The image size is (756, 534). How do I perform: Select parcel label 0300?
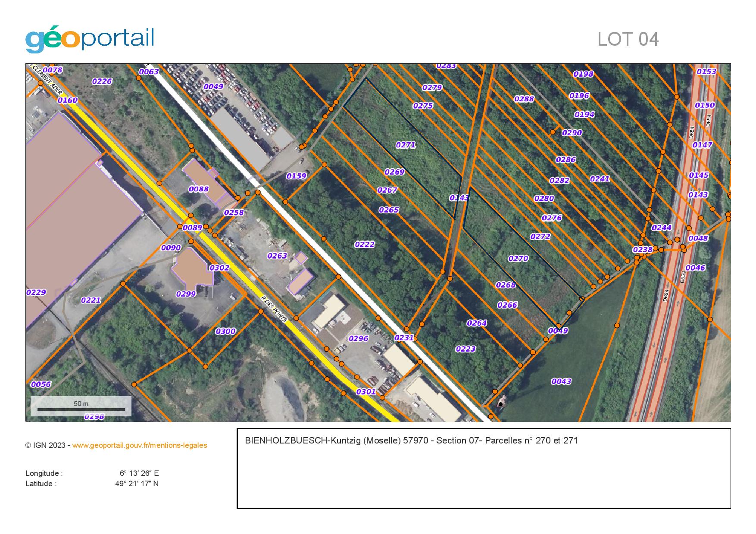[x=225, y=331]
